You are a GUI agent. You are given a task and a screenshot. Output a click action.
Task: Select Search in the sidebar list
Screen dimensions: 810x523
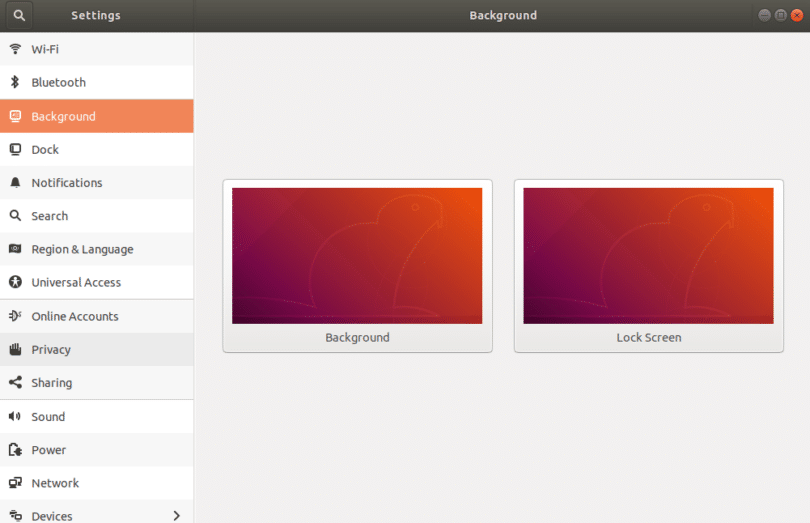97,216
